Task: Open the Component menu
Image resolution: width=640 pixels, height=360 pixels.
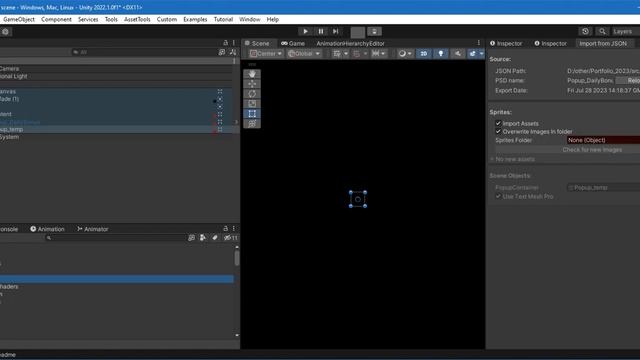Action: point(56,19)
